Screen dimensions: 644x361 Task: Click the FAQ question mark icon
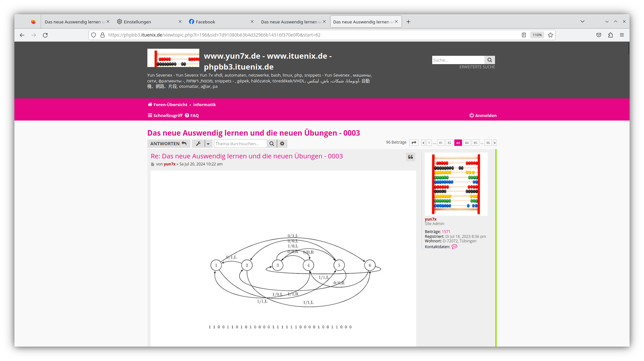coord(187,115)
